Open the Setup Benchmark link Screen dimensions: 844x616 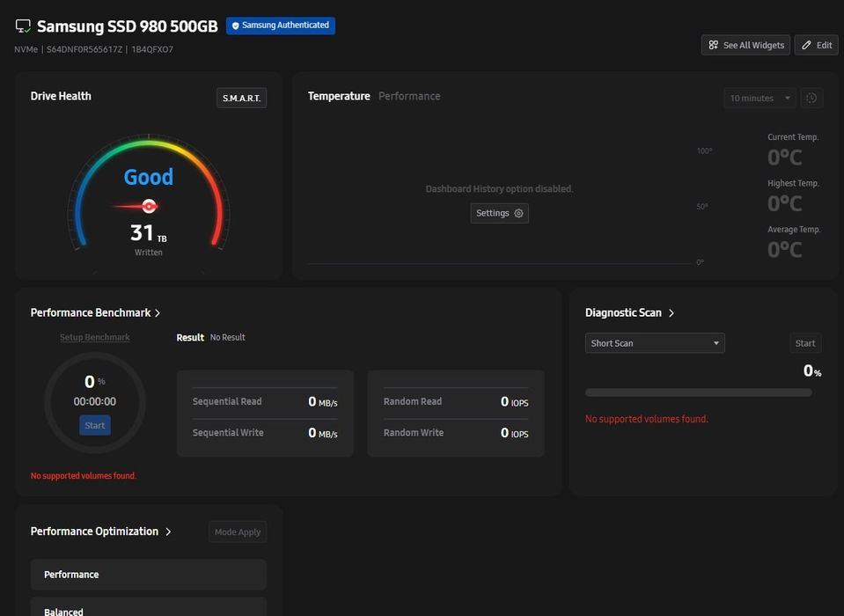[x=95, y=337]
